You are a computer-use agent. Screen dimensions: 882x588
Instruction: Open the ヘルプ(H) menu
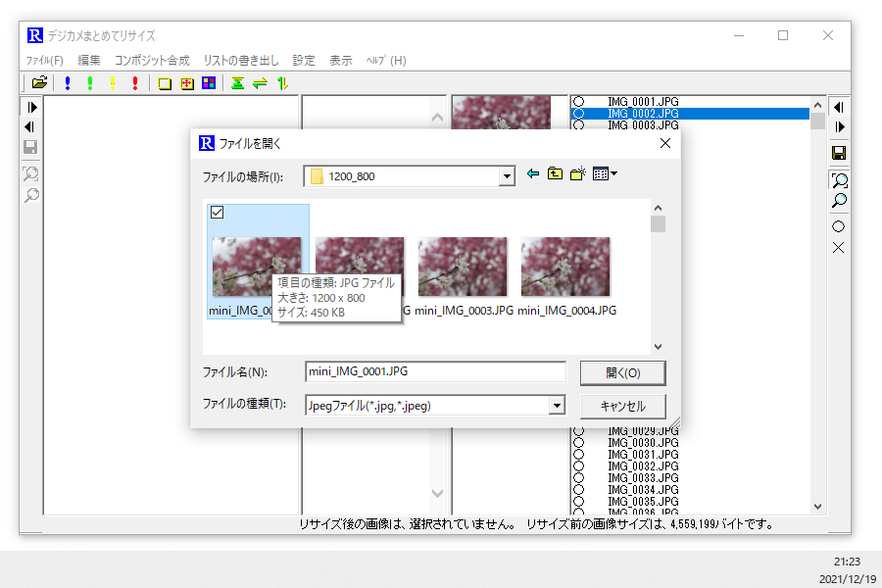pyautogui.click(x=386, y=60)
